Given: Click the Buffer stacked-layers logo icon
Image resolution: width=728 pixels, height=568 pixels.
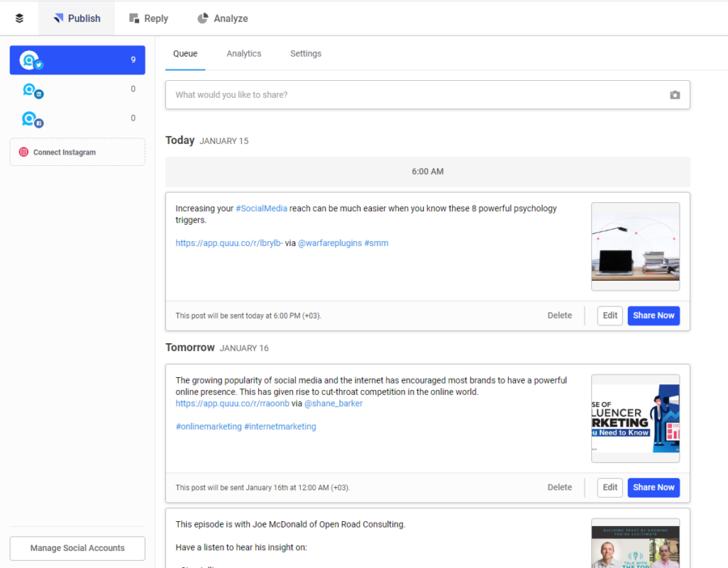Looking at the screenshot, I should (x=19, y=18).
